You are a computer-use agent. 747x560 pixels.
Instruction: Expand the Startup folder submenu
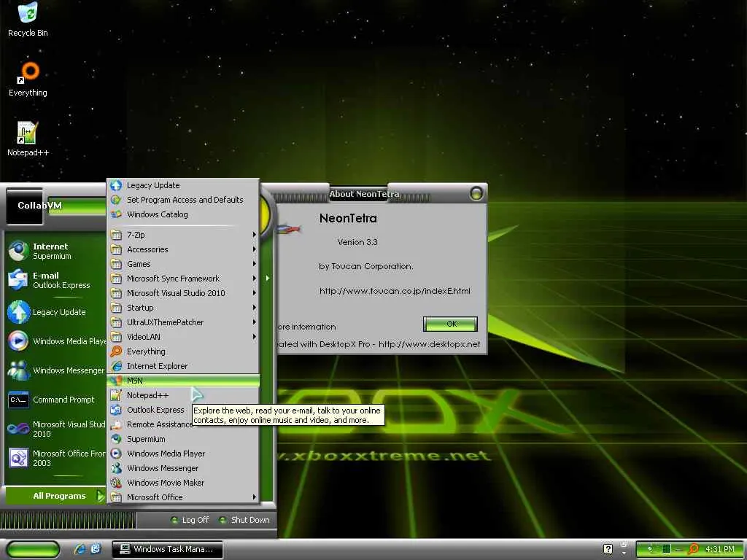(x=183, y=308)
